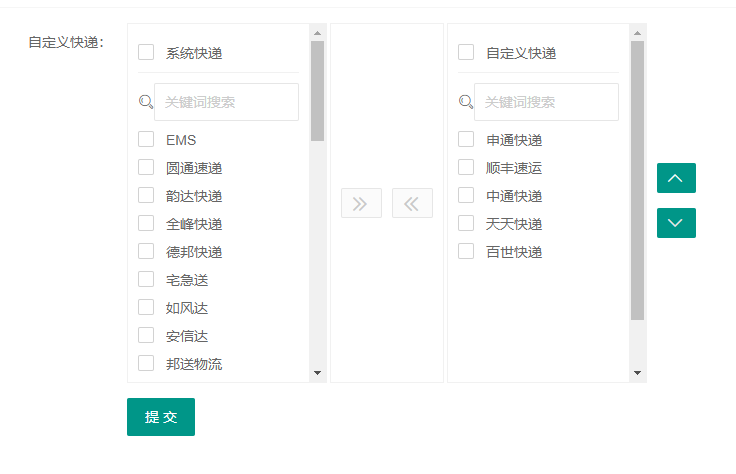Click the right list scroll-down arrow
The height and width of the screenshot is (474, 736).
click(x=637, y=373)
